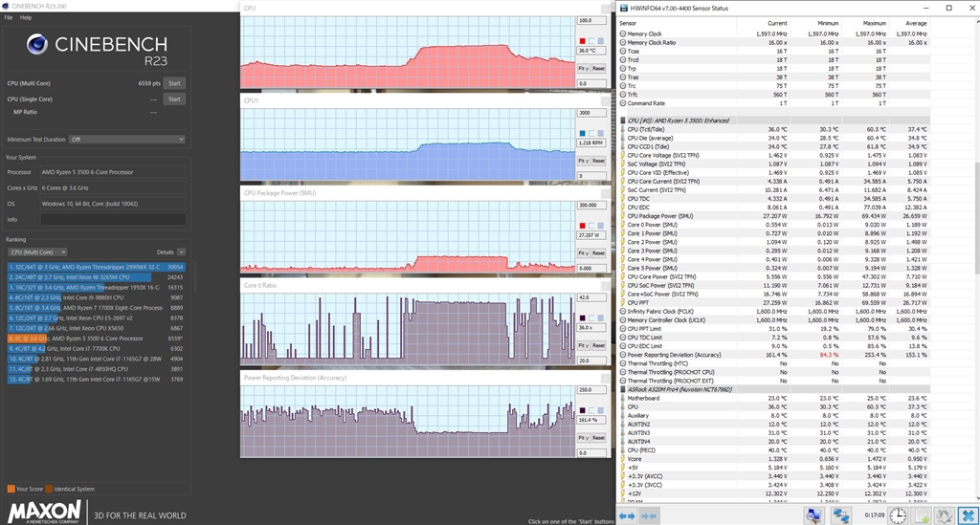The width and height of the screenshot is (980, 525).
Task: Click the blue X close-sensors icon in HWiNFO toolbar
Action: click(969, 515)
